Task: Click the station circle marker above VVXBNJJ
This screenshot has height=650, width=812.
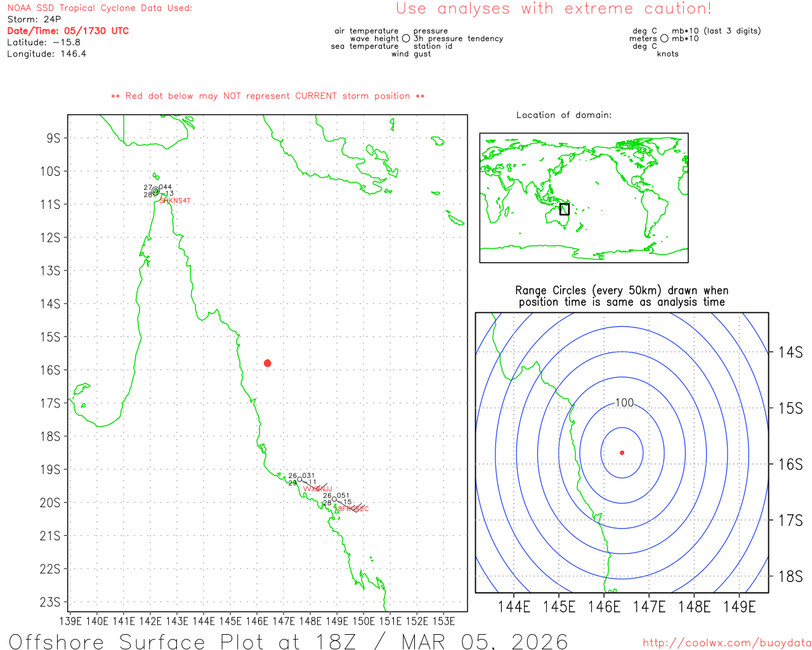Action: [x=300, y=479]
